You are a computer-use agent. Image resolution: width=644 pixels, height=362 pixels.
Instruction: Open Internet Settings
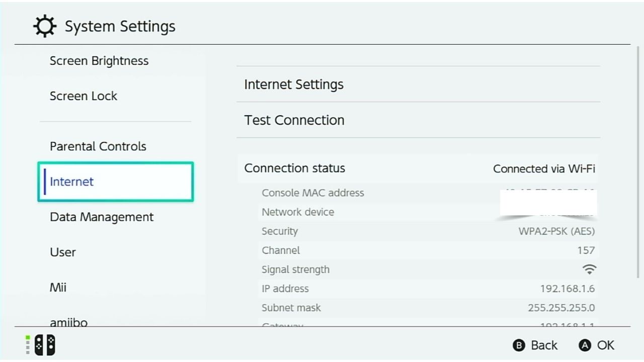[418, 84]
